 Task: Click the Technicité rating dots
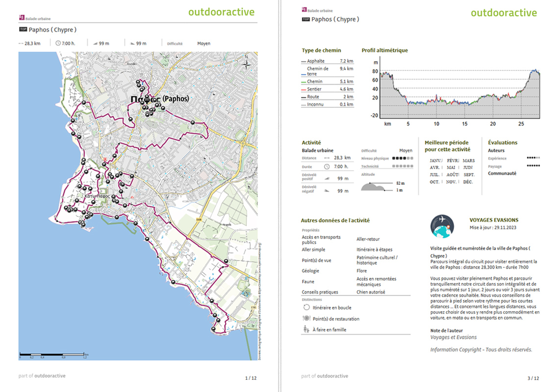click(403, 166)
